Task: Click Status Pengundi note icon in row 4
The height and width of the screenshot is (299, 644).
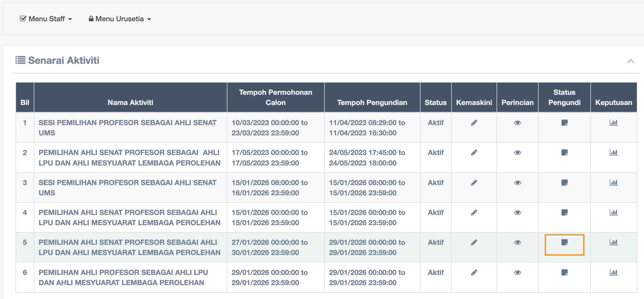Action: (564, 213)
